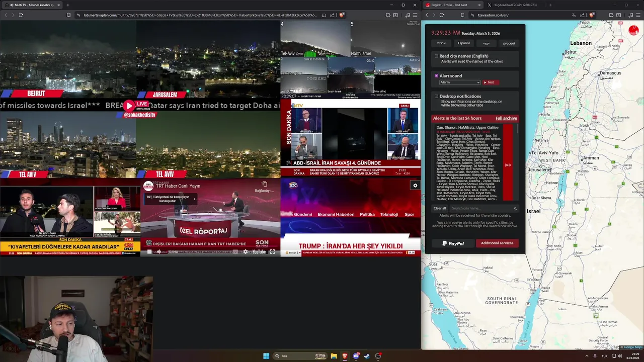Image resolution: width=644 pixels, height=362 pixels.
Task: Click share icon in Multi TV address bar
Action: [333, 15]
